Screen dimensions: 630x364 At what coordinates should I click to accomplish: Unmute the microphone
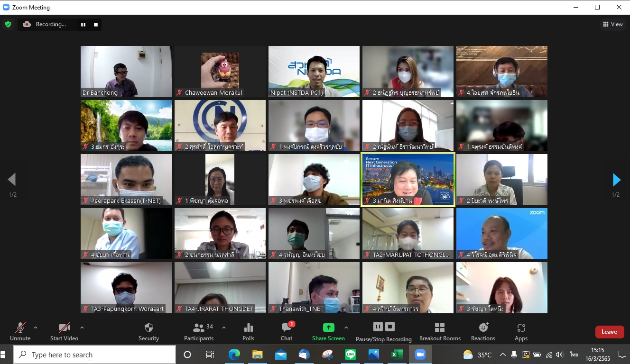click(x=20, y=331)
